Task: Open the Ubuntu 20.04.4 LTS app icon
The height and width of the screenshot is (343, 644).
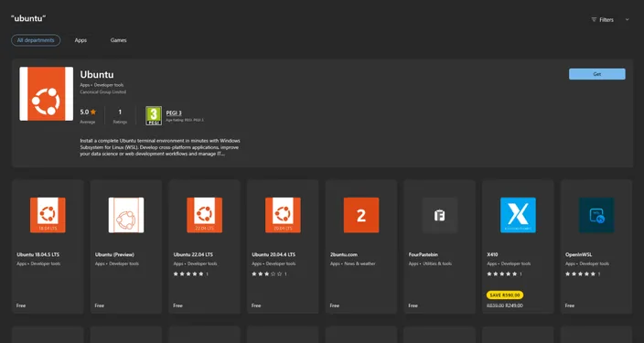Action: (283, 215)
